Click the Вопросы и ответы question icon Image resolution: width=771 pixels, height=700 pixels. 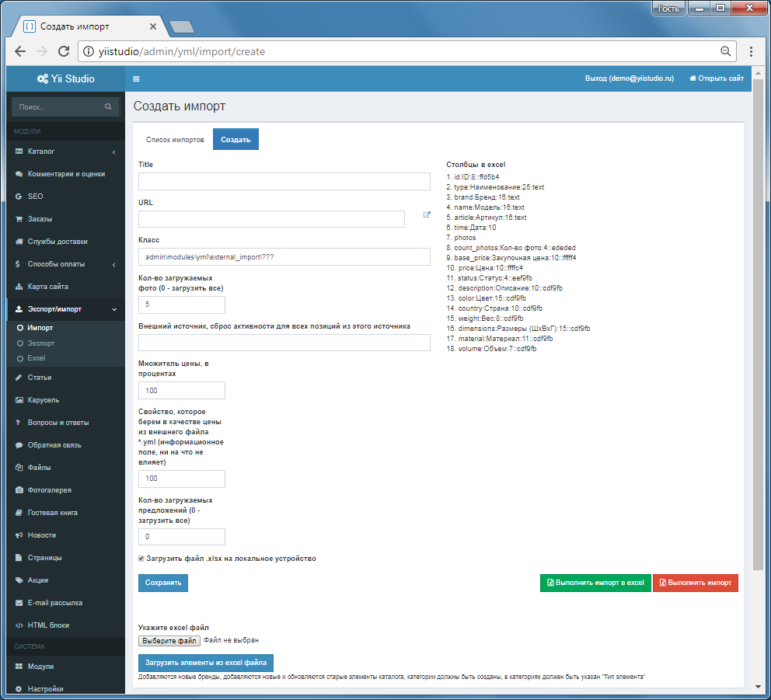18,423
